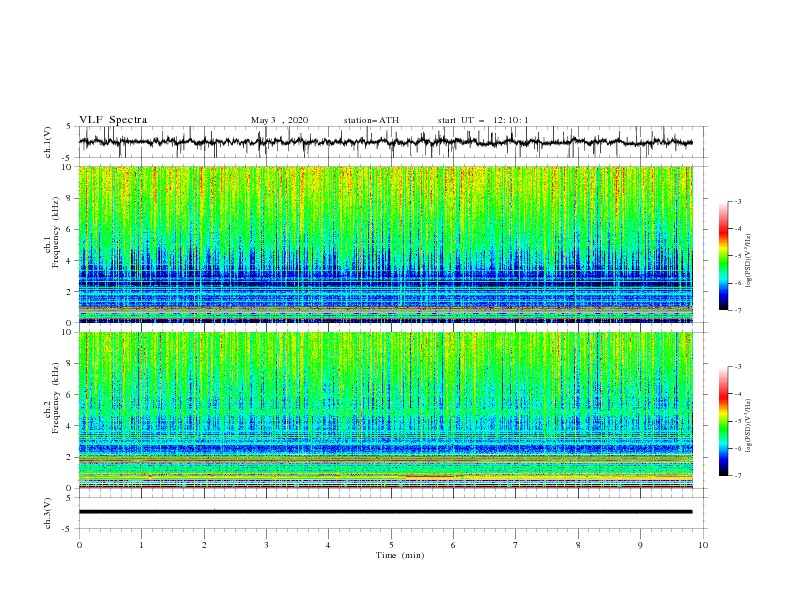Click time axis tick label "9"

tap(640, 545)
